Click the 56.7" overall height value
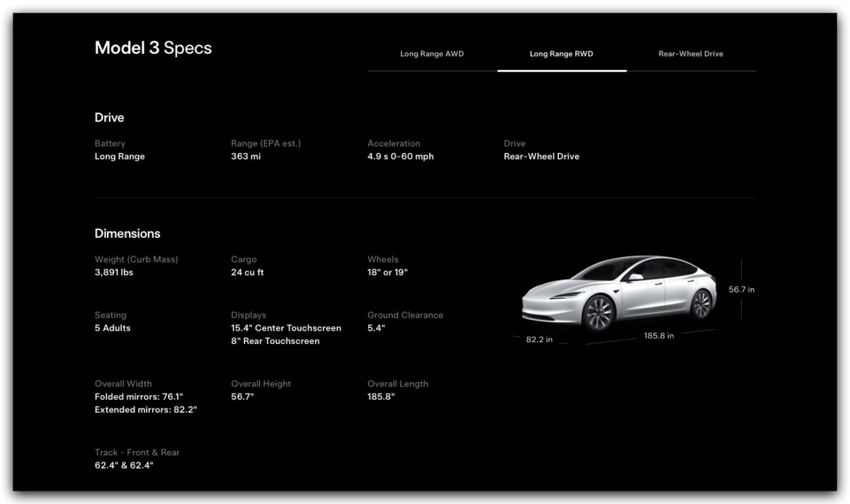Image resolution: width=850 pixels, height=504 pixels. (242, 397)
